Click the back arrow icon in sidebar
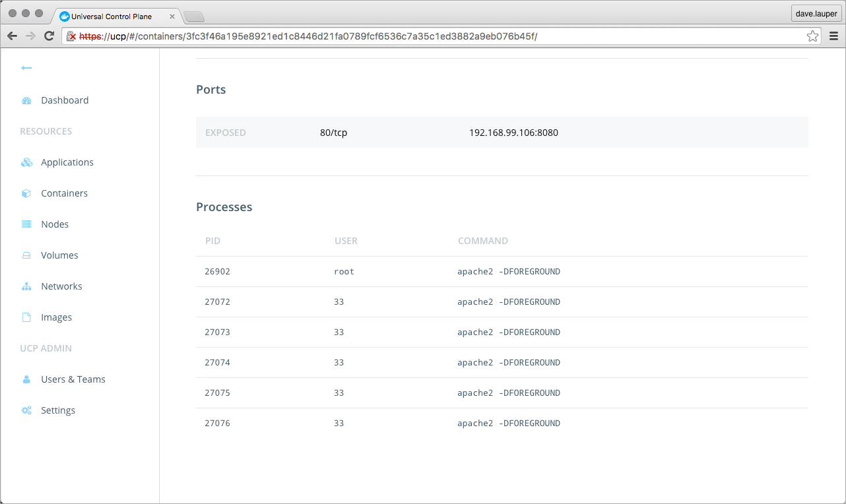Viewport: 846px width, 504px height. [x=26, y=68]
